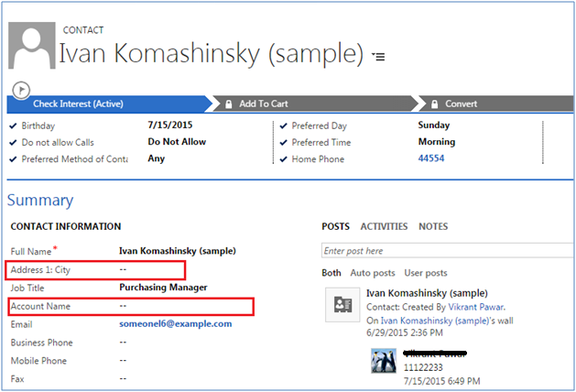Screen dimensions: 576x392
Task: Click the CONTACT entity label
Action: point(83,30)
